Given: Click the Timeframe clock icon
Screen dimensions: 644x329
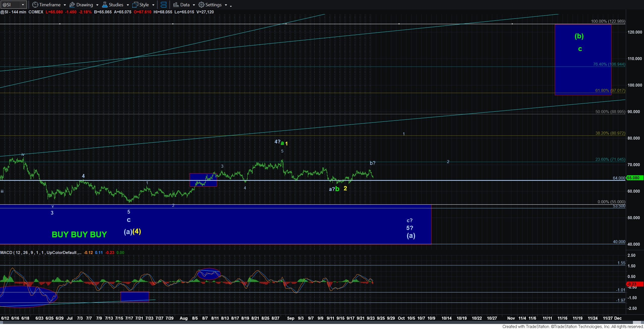Looking at the screenshot, I should (x=35, y=5).
